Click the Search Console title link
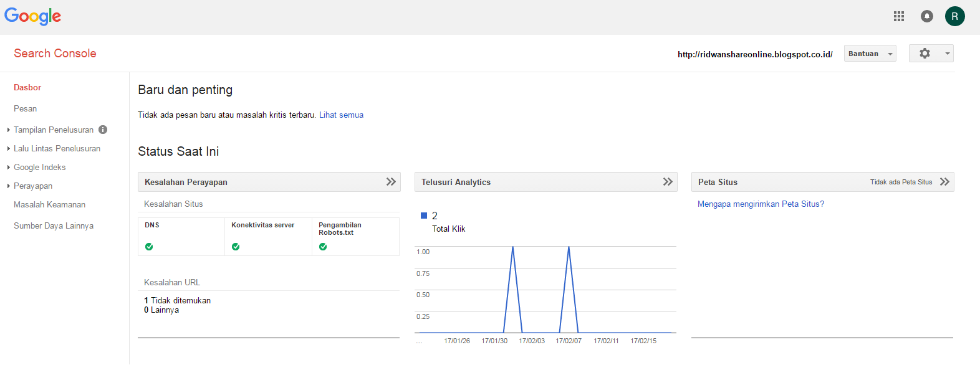The height and width of the screenshot is (370, 980). pos(55,54)
